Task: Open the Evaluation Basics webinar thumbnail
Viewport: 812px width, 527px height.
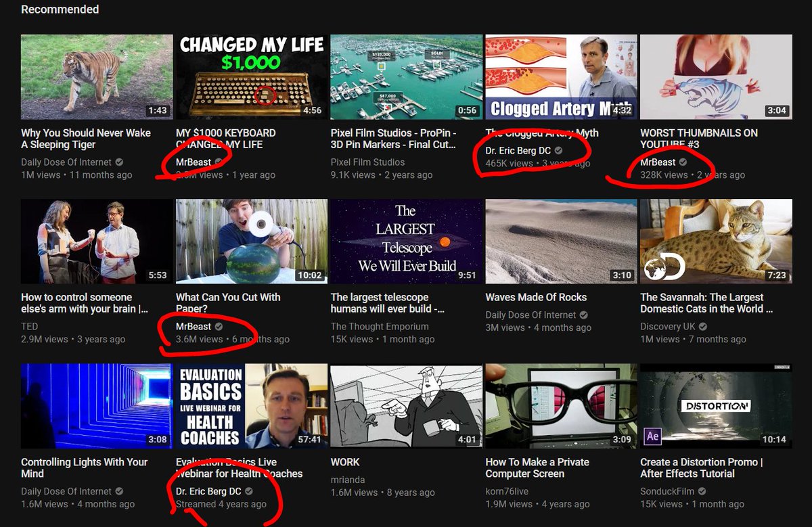Action: coord(251,406)
